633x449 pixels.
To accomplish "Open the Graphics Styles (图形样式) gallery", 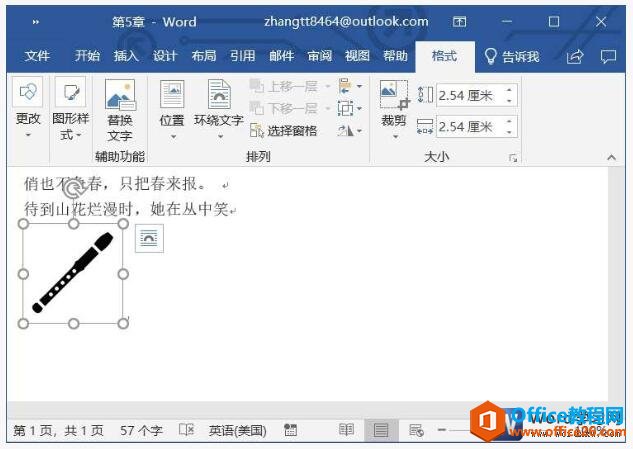I will click(x=70, y=110).
